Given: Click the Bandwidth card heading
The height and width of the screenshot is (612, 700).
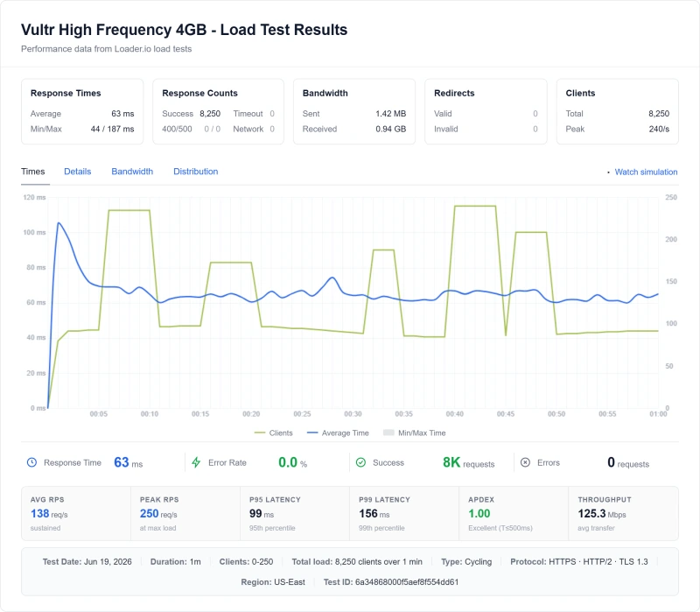Looking at the screenshot, I should pyautogui.click(x=325, y=94).
